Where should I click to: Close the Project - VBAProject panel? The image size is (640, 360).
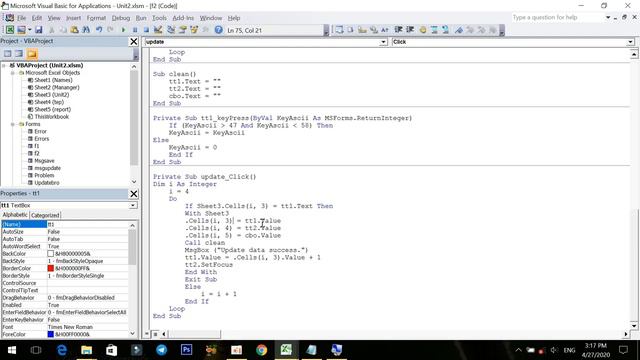tap(133, 41)
